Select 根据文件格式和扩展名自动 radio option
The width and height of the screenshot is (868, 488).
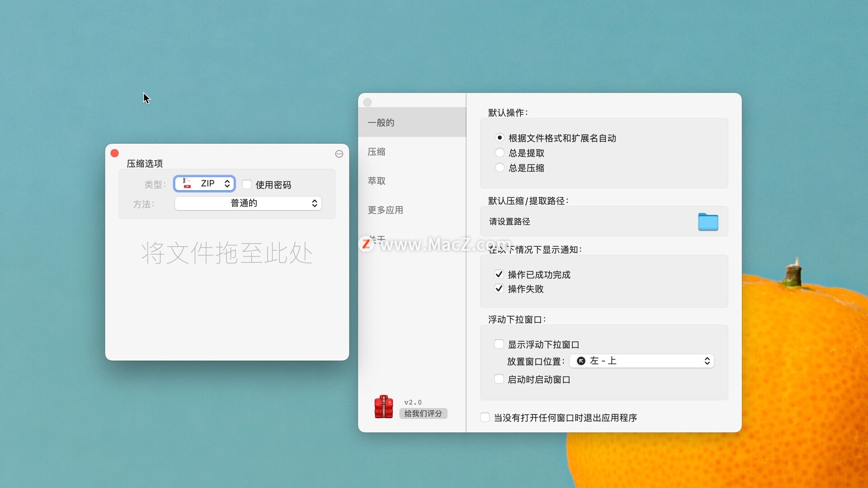tap(500, 137)
